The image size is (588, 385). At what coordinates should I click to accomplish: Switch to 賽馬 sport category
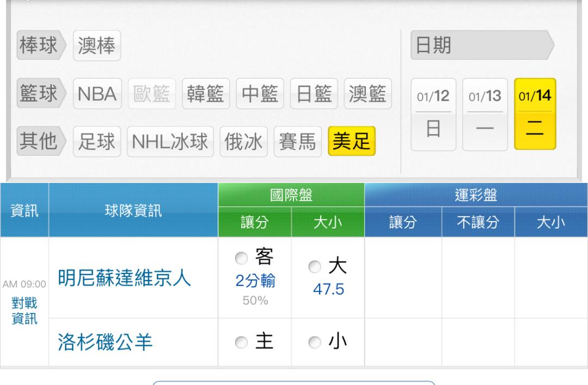(x=297, y=142)
